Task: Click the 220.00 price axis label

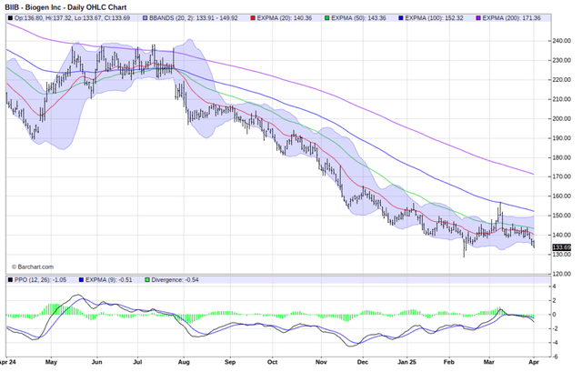Action: click(x=562, y=80)
